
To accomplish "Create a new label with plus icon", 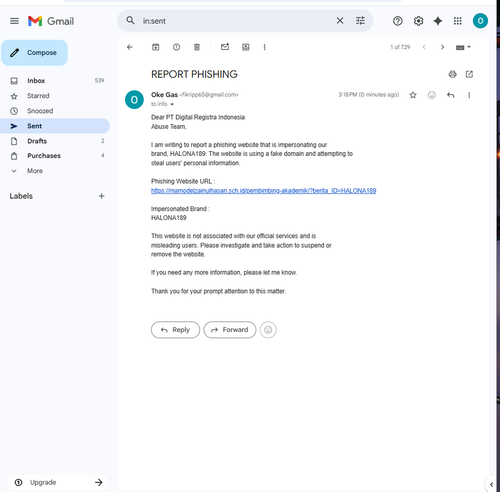I will tap(101, 196).
